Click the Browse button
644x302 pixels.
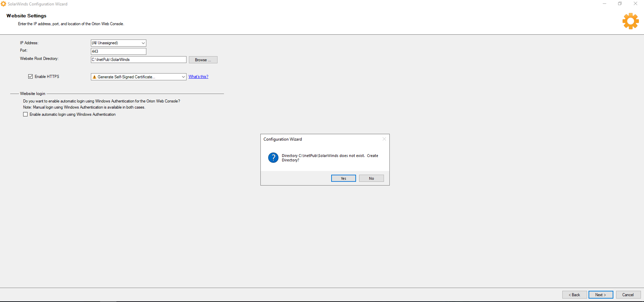pyautogui.click(x=203, y=60)
